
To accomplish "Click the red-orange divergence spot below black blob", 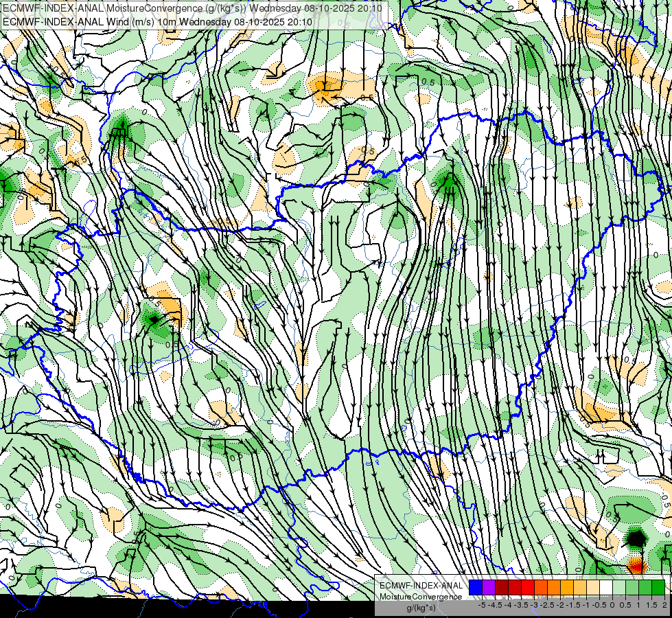I will pos(636,565).
